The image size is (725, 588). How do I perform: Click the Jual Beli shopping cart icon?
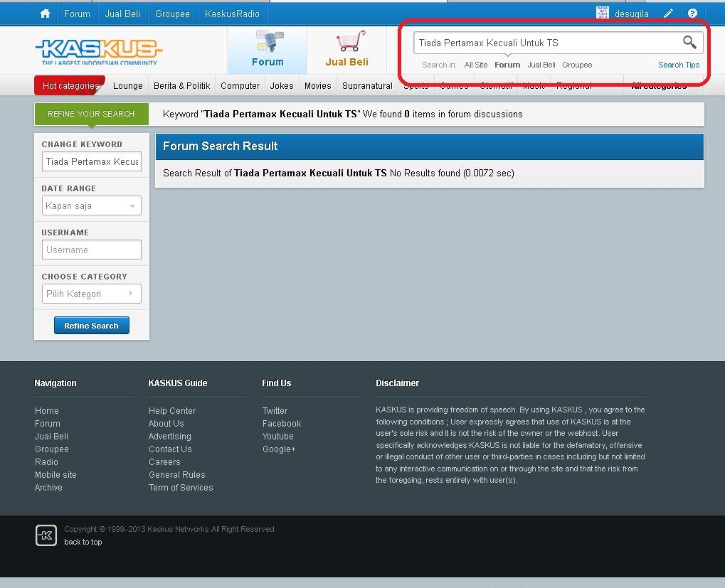click(351, 41)
